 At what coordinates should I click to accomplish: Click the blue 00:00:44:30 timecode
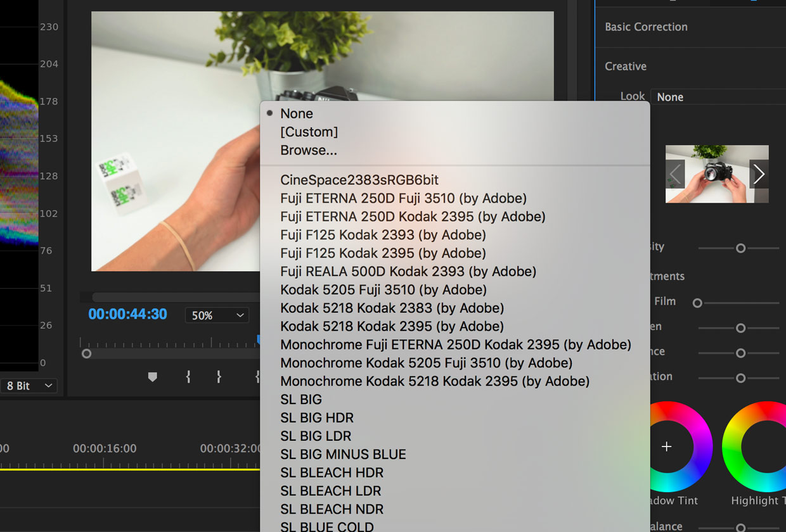coord(127,314)
